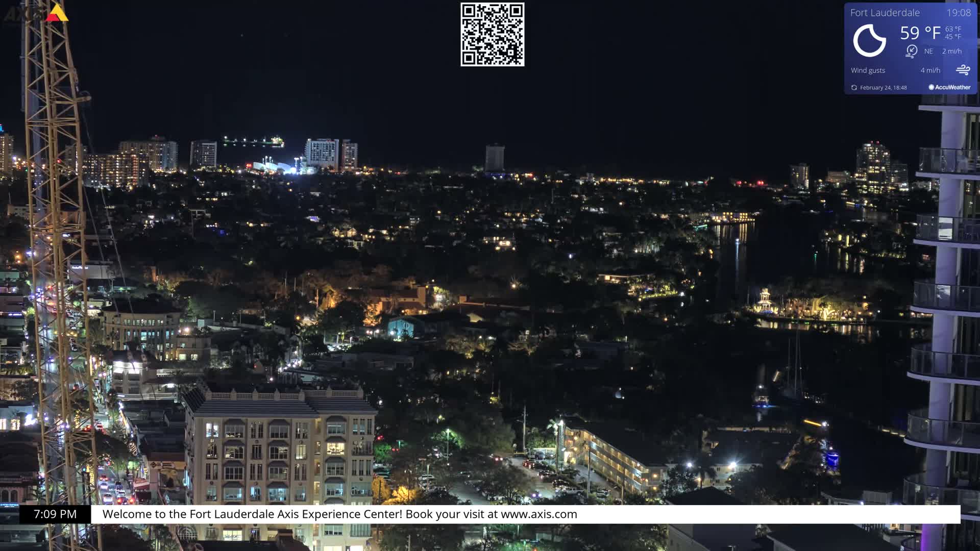Click the QR code overlay
Viewport: 980px width, 551px height.
492,34
